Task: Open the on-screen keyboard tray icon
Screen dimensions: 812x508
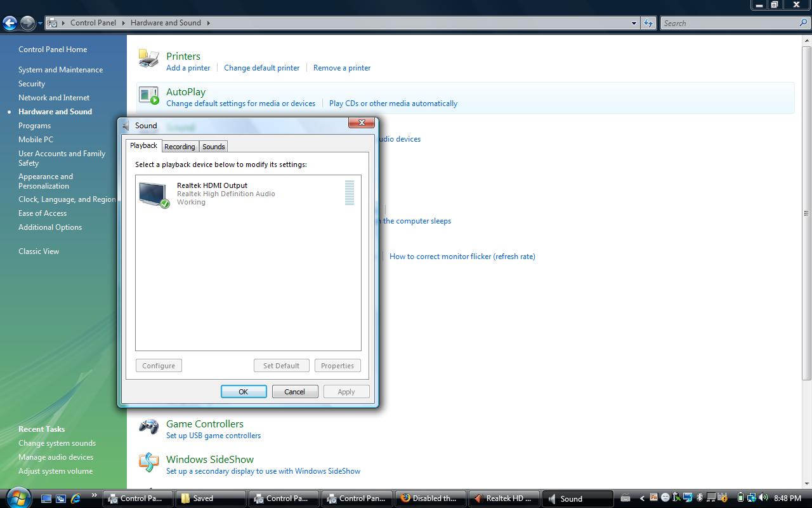Action: 625,498
